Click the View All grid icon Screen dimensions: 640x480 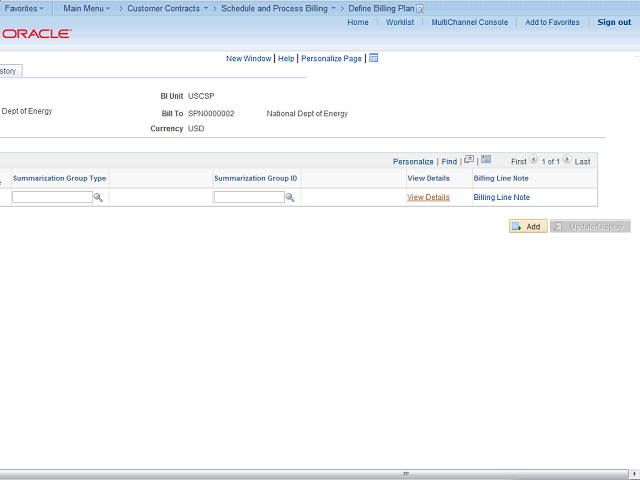(x=469, y=159)
